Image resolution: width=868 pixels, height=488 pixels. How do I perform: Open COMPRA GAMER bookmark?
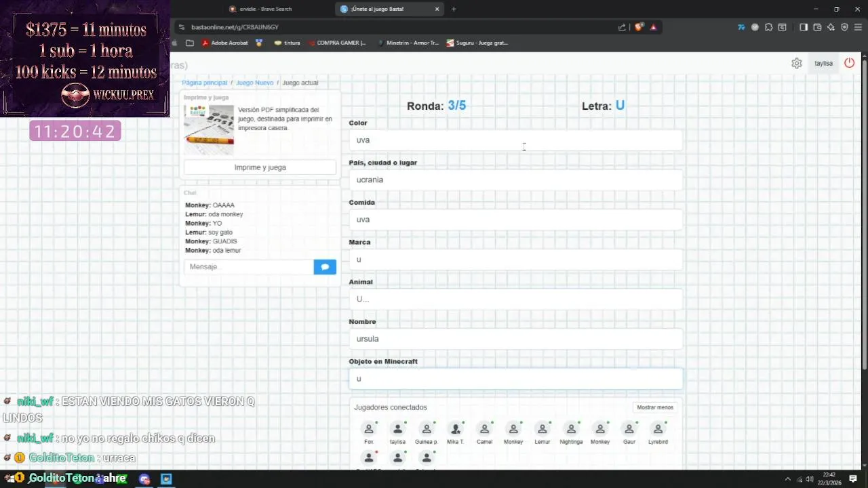(x=336, y=43)
